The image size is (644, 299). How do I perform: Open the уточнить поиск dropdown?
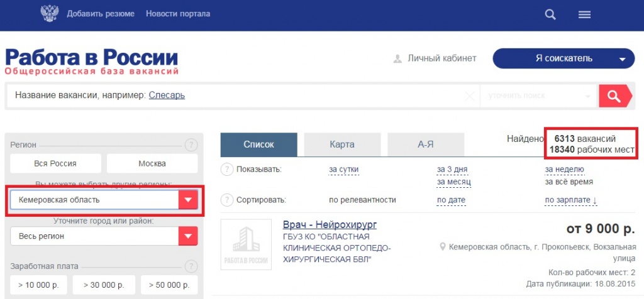[538, 96]
